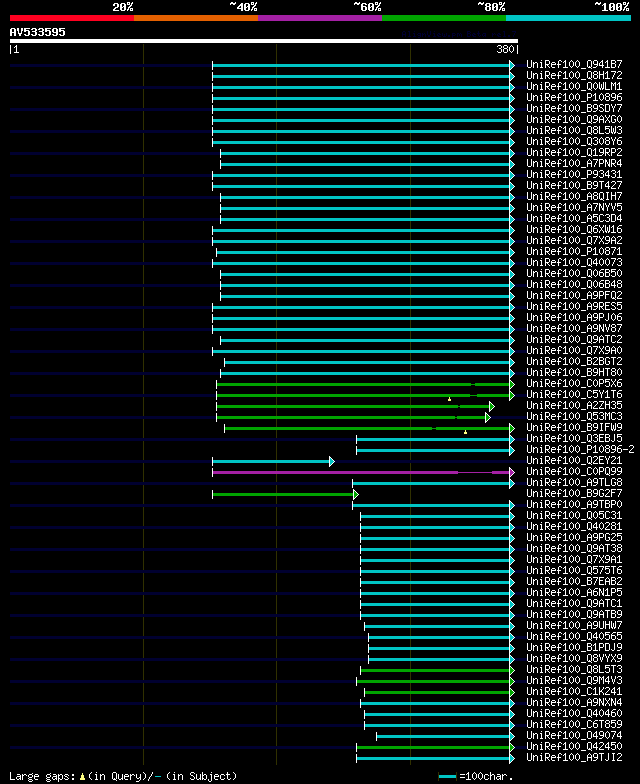Click the UniRef100_C5Y1T6 label
This screenshot has width=640, height=784.
(574, 394)
